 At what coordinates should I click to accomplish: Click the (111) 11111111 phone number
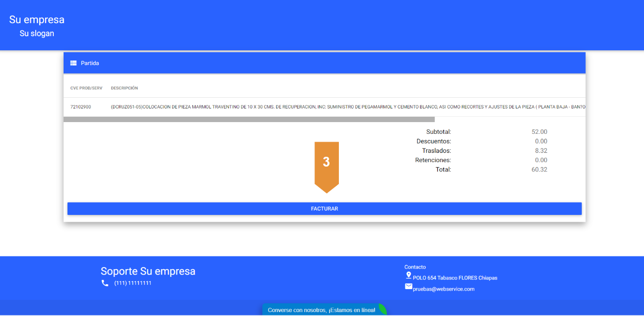(x=133, y=283)
